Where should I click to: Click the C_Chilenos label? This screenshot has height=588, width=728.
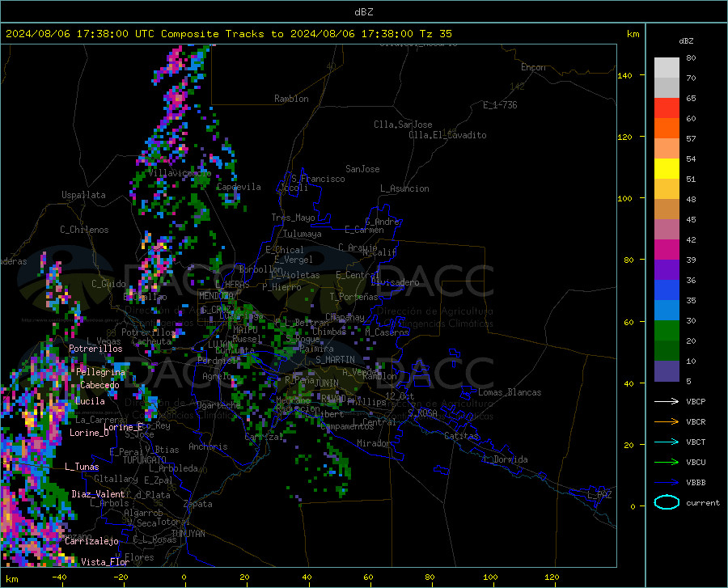84,230
